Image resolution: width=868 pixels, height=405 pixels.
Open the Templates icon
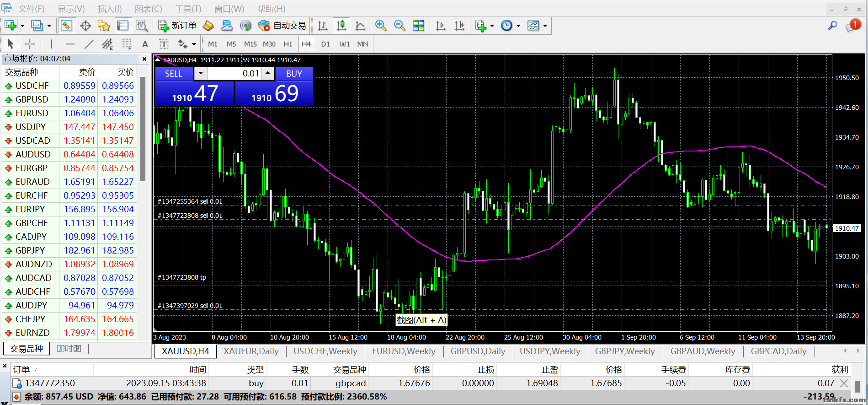[533, 26]
